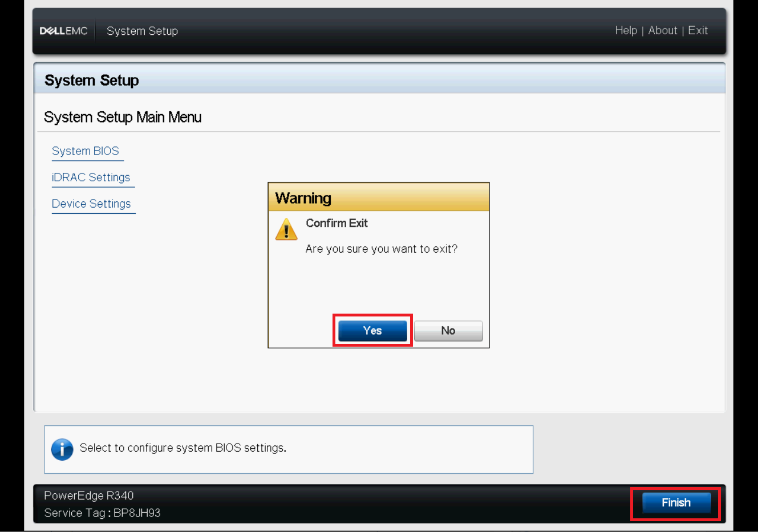Click the blue info icon

coord(62,449)
